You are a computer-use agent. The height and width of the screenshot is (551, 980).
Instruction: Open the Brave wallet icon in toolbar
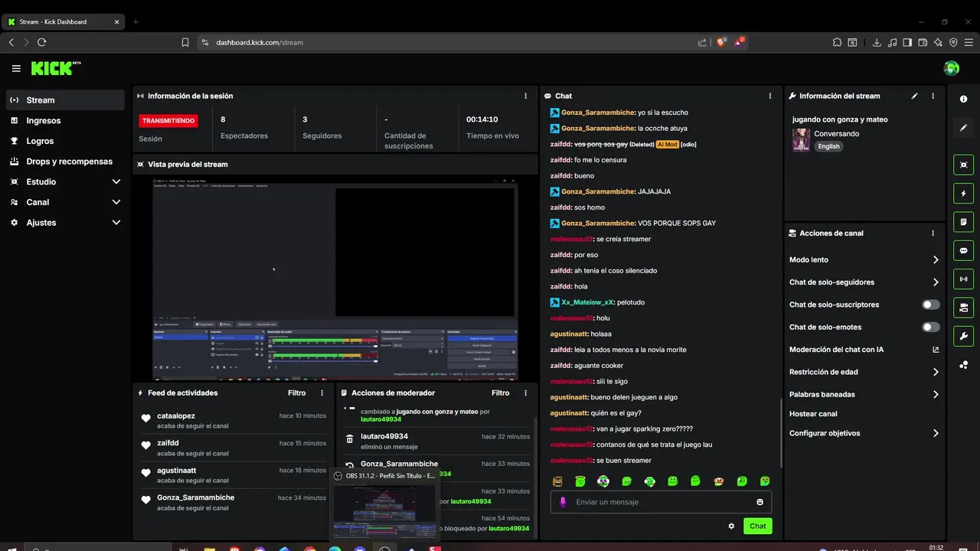pyautogui.click(x=923, y=42)
